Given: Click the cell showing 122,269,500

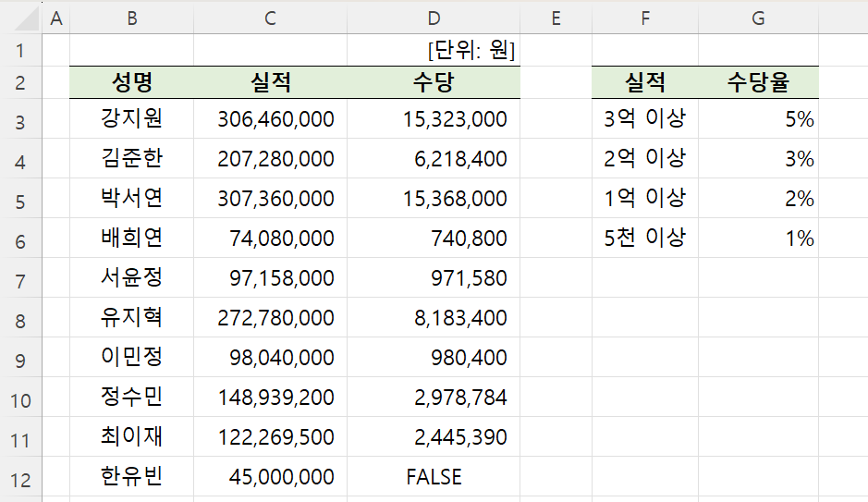Looking at the screenshot, I should coord(270,436).
